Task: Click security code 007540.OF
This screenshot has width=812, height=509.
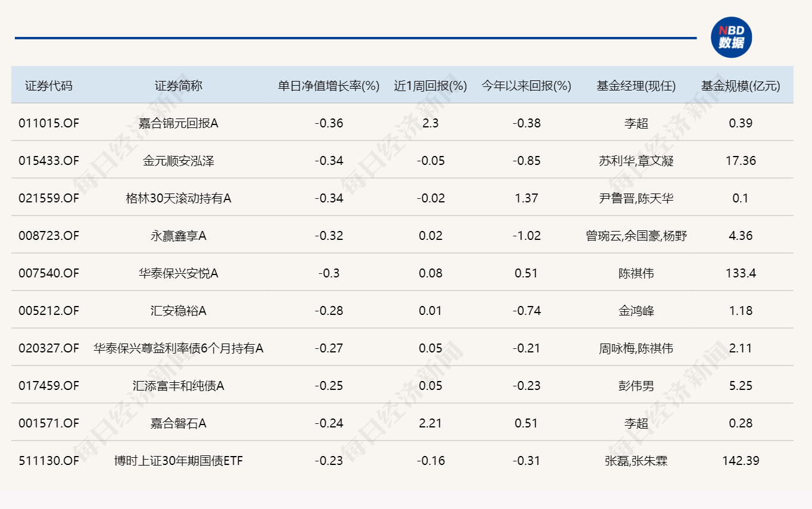Action: pos(49,273)
